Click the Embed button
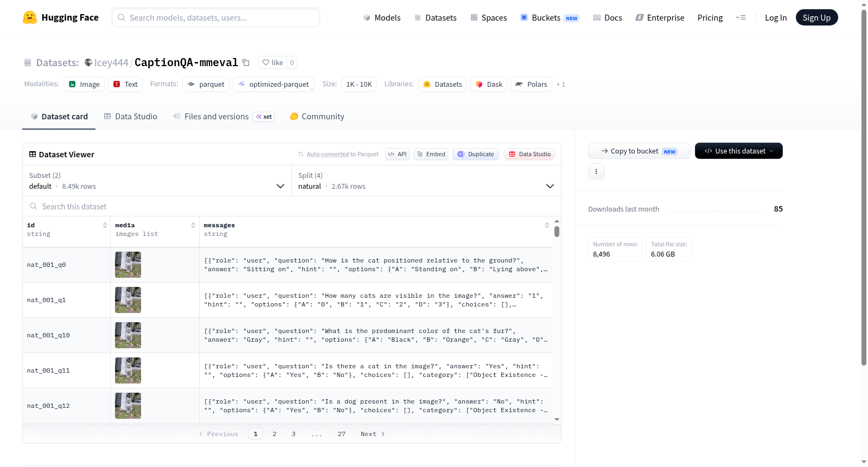Screen dimensions: 868x467 (431, 154)
